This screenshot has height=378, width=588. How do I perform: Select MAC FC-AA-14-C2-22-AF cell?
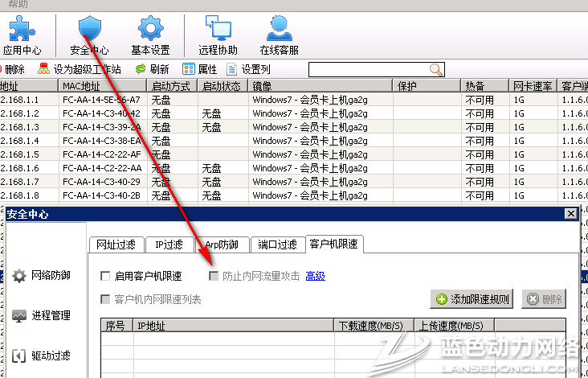102,154
